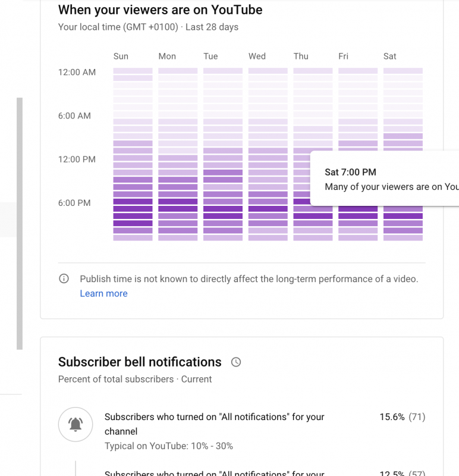
Task: Click the clock icon next to Subscriber bell notifications
Action: click(x=236, y=362)
